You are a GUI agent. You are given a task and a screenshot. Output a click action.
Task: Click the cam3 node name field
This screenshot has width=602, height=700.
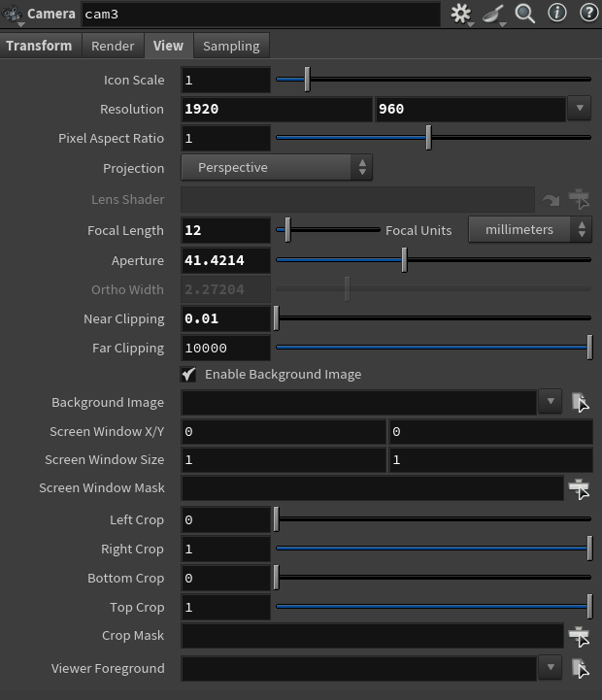[261, 15]
